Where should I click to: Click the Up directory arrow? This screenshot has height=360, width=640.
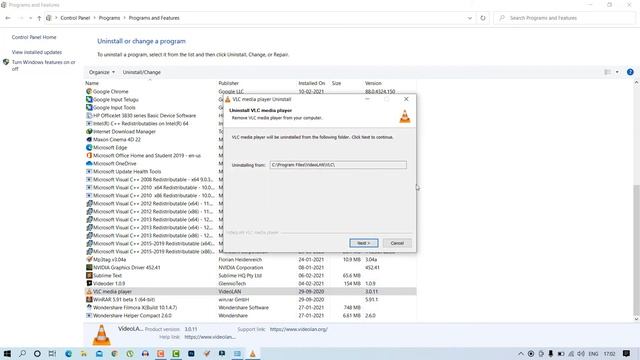(x=39, y=18)
